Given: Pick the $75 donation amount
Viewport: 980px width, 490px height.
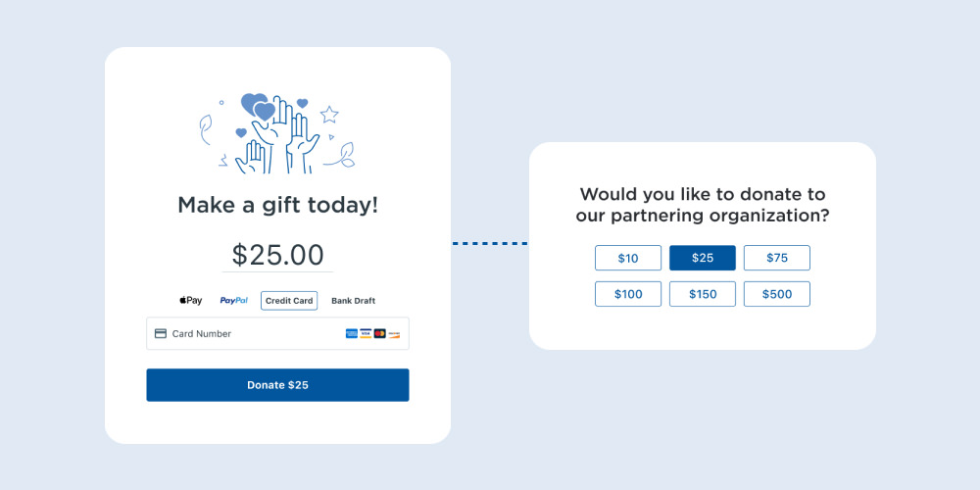Looking at the screenshot, I should coord(777,258).
